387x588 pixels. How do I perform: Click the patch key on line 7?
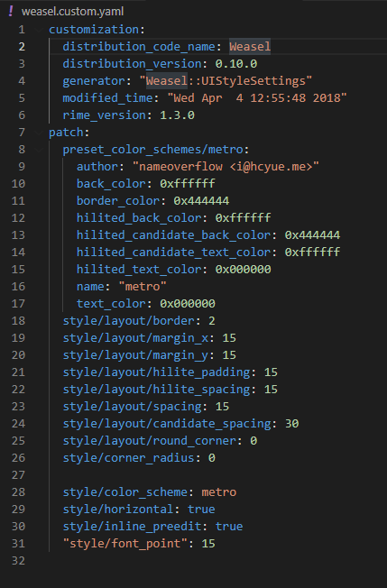point(66,132)
